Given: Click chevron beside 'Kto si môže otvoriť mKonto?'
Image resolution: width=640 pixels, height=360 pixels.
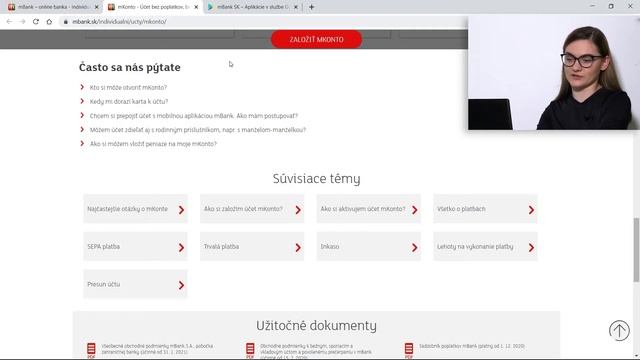Looking at the screenshot, I should click(x=82, y=87).
